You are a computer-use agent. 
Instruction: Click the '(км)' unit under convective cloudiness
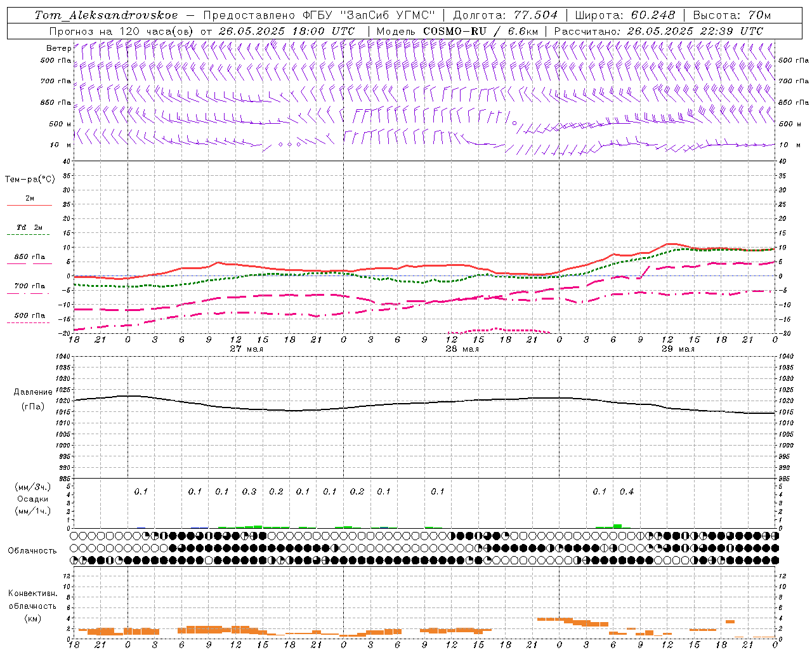(33, 618)
